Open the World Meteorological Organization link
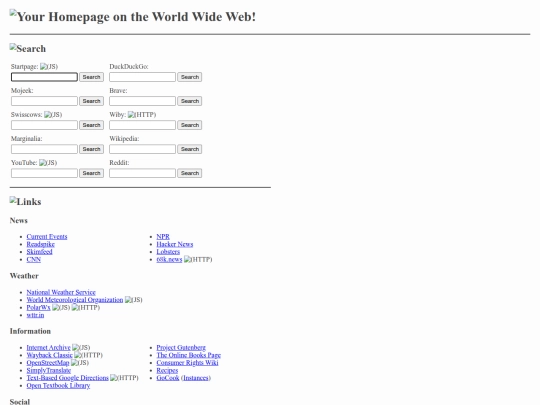This screenshot has height=405, width=540. [75, 300]
